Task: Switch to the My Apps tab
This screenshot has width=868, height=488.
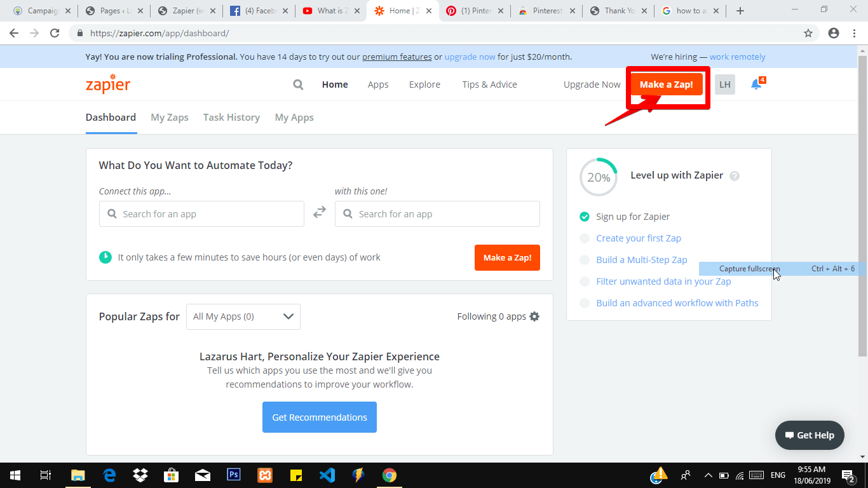Action: tap(294, 118)
